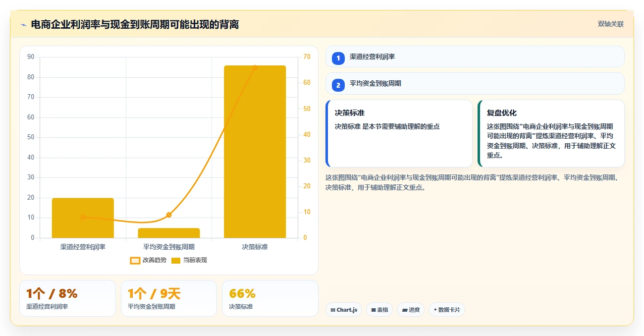The height and width of the screenshot is (336, 644).
Task: Select the Chart.js tag
Action: pyautogui.click(x=344, y=310)
